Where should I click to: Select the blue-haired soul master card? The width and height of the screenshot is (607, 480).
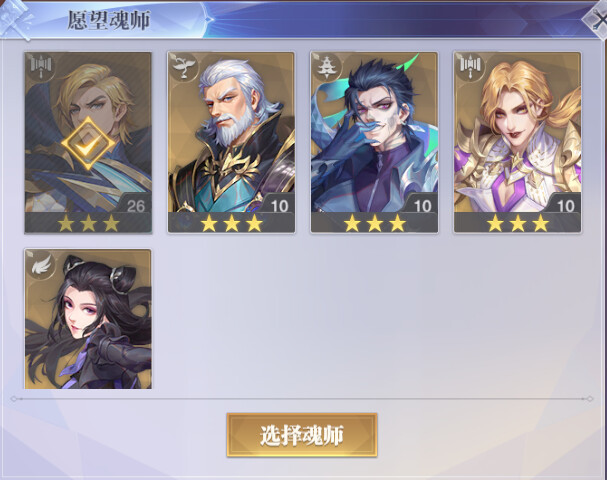374,142
